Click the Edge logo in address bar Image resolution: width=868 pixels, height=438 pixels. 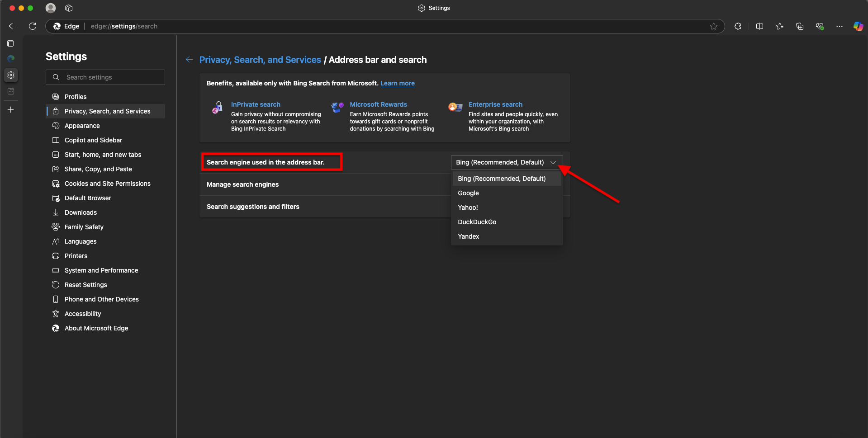(57, 26)
